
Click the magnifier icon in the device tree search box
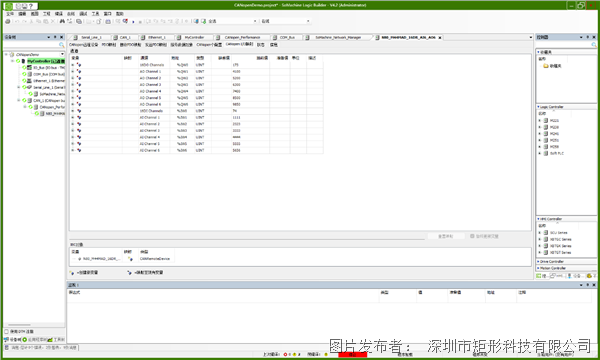tap(61, 45)
